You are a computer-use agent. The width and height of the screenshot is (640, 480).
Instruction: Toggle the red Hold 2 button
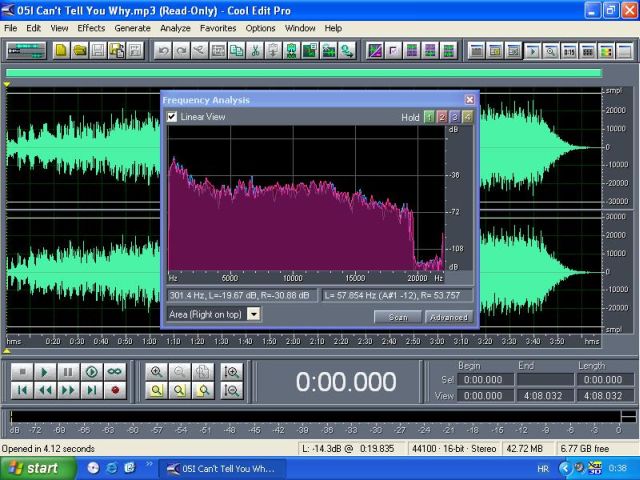[x=442, y=117]
